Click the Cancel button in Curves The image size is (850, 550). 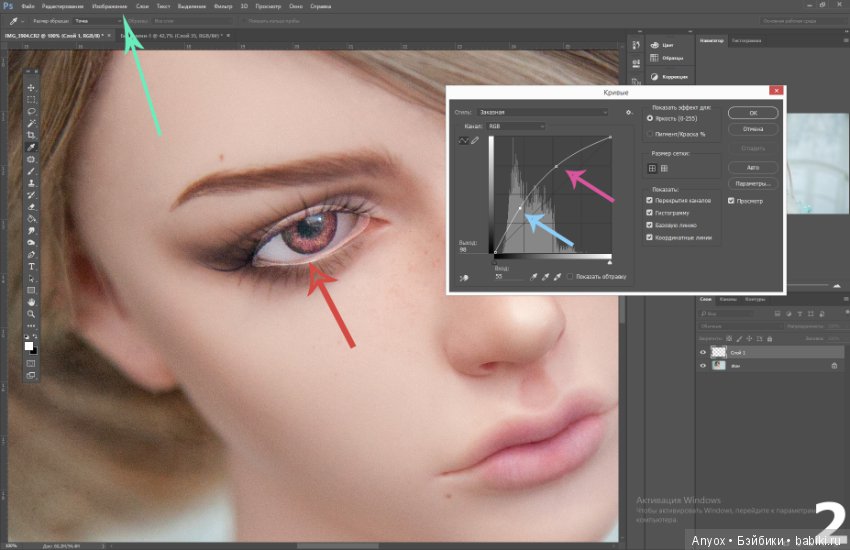753,130
